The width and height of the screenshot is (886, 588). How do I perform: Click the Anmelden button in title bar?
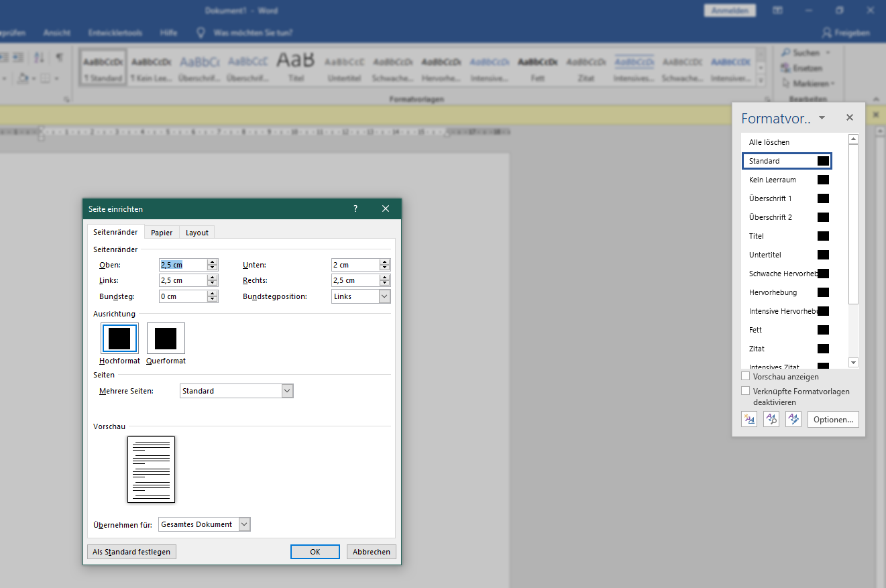pos(730,11)
